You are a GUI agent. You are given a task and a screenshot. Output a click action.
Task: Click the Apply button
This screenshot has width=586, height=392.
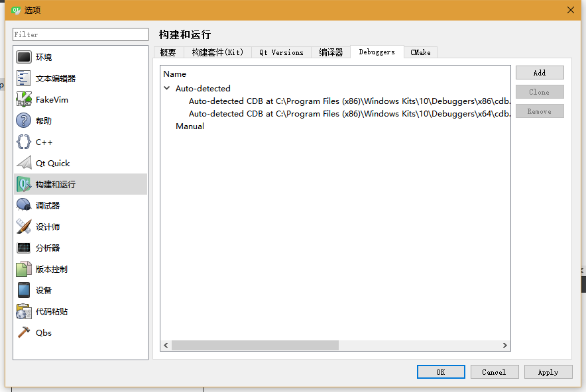[x=548, y=372]
